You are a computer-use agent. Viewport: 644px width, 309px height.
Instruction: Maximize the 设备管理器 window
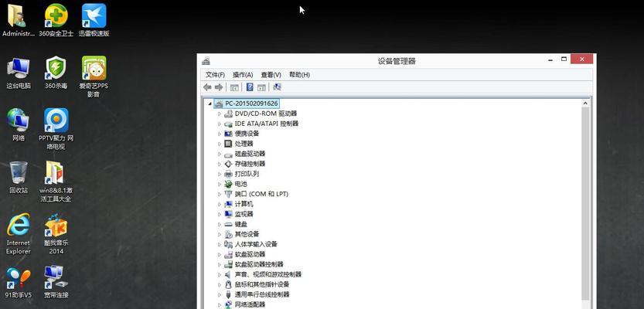564,59
